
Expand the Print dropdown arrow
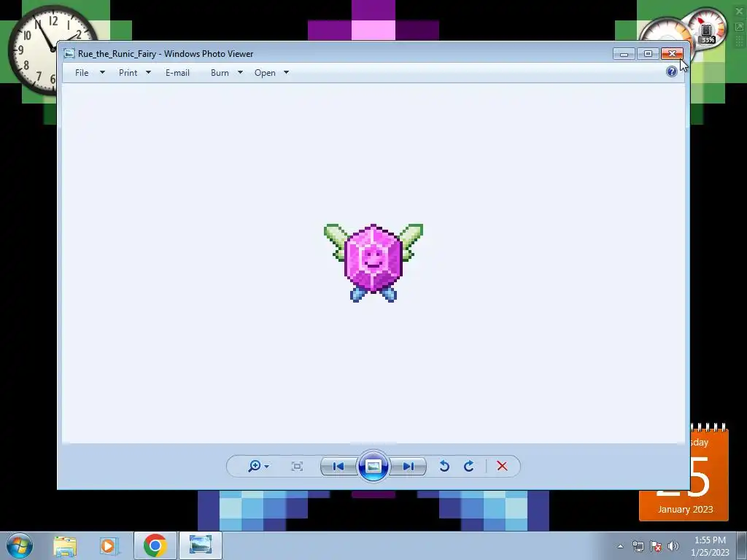[148, 72]
